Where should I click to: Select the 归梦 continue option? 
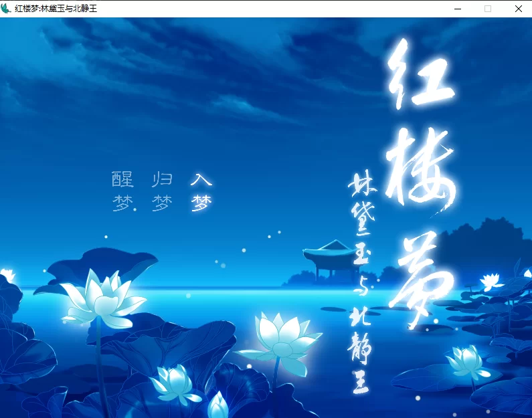tap(162, 191)
